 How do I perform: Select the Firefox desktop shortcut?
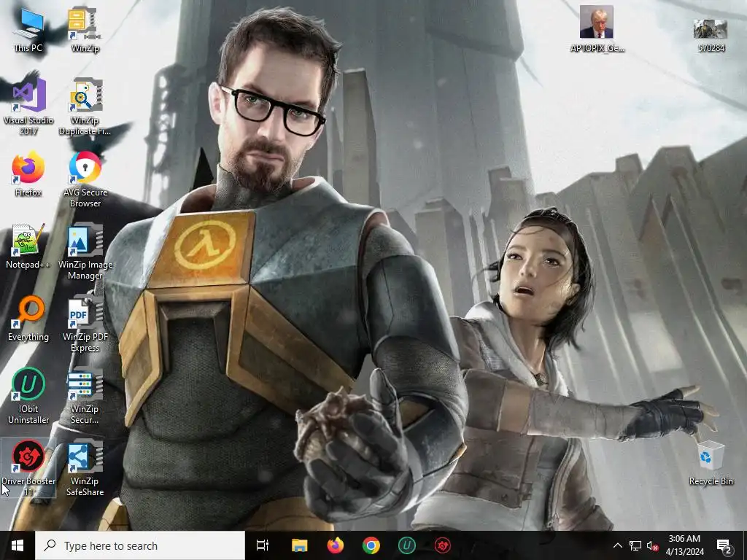[28, 174]
